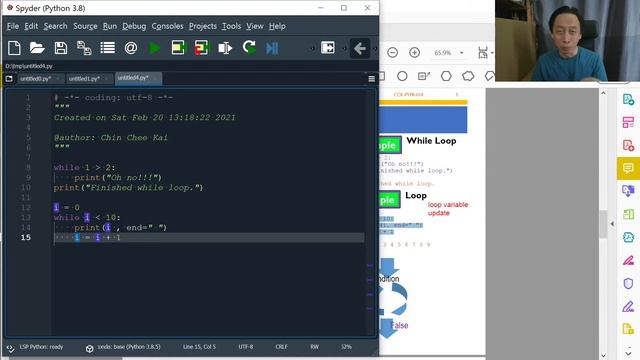Click line 15 in the code editor
Screen dimensions: 640x360
click(x=208, y=238)
